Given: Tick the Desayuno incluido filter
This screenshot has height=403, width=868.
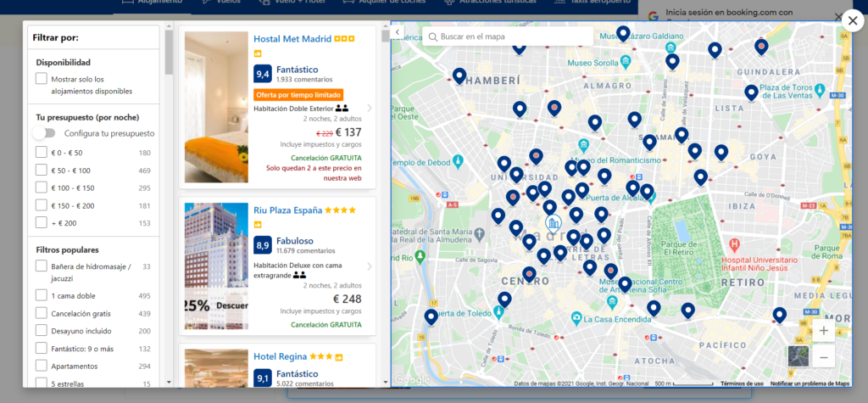Looking at the screenshot, I should pos(41,330).
